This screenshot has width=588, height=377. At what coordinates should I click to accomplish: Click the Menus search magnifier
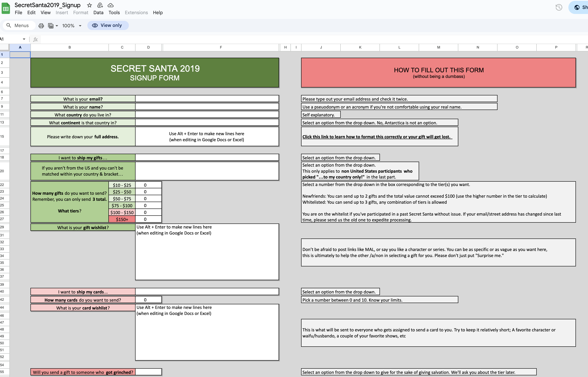tap(9, 25)
